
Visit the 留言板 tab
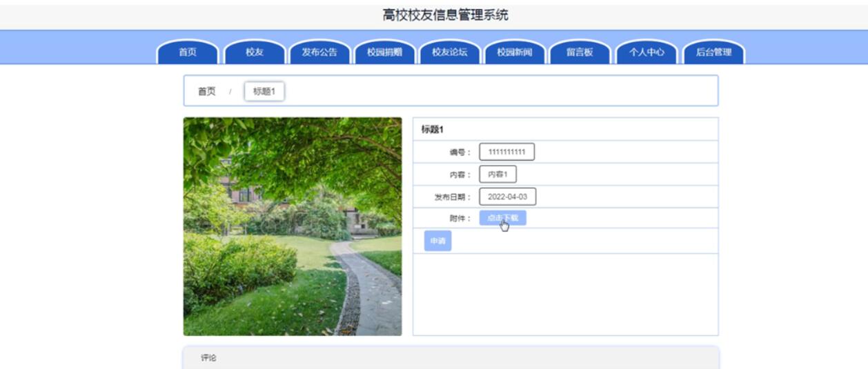(580, 52)
